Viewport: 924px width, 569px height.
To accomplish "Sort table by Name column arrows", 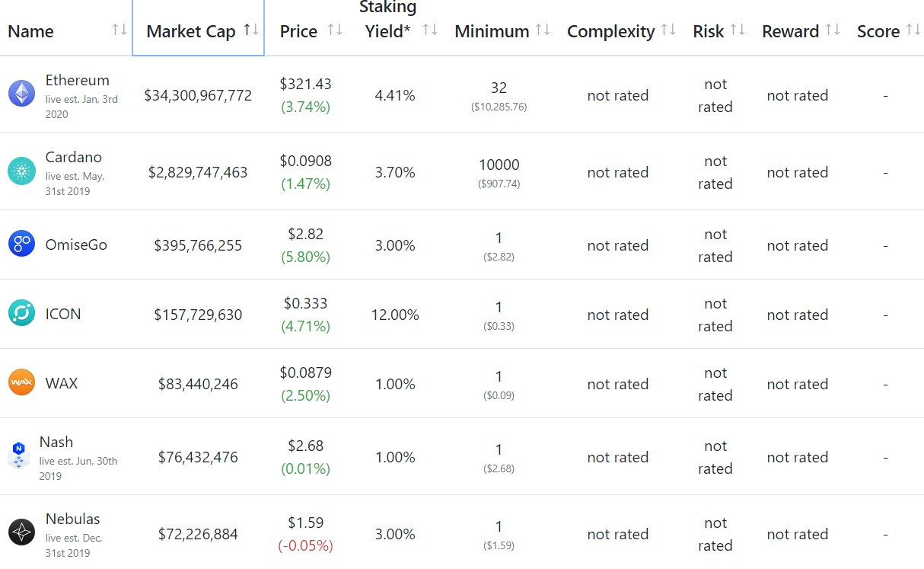I will click(119, 30).
